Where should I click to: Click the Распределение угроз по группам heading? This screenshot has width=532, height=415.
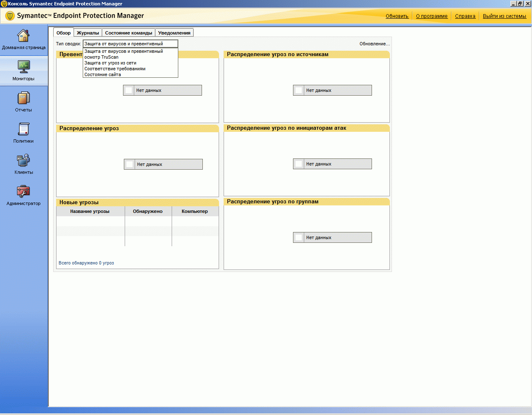click(x=273, y=202)
